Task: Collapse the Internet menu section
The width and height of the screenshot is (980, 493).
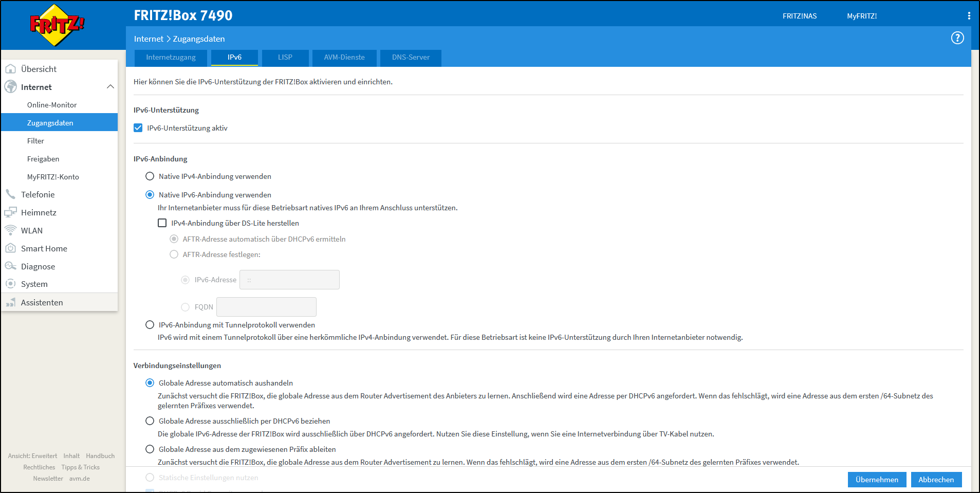Action: [110, 87]
